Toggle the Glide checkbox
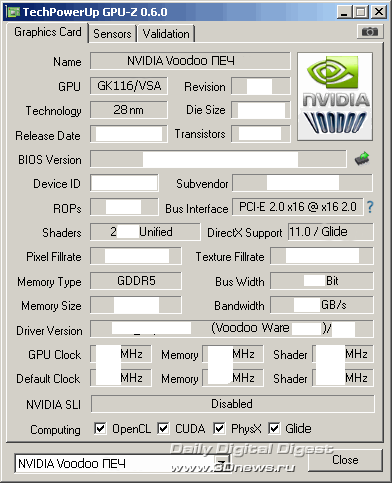392x483 pixels. click(x=274, y=428)
